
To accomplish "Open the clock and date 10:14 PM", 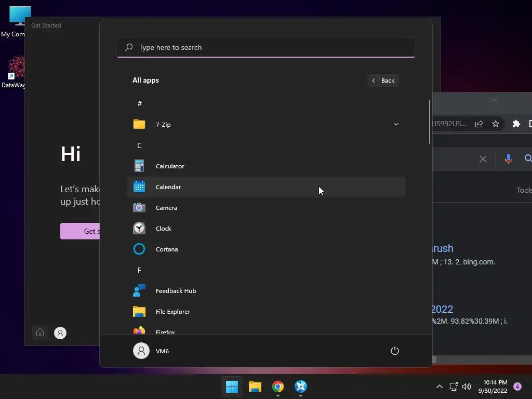I will tap(494, 387).
